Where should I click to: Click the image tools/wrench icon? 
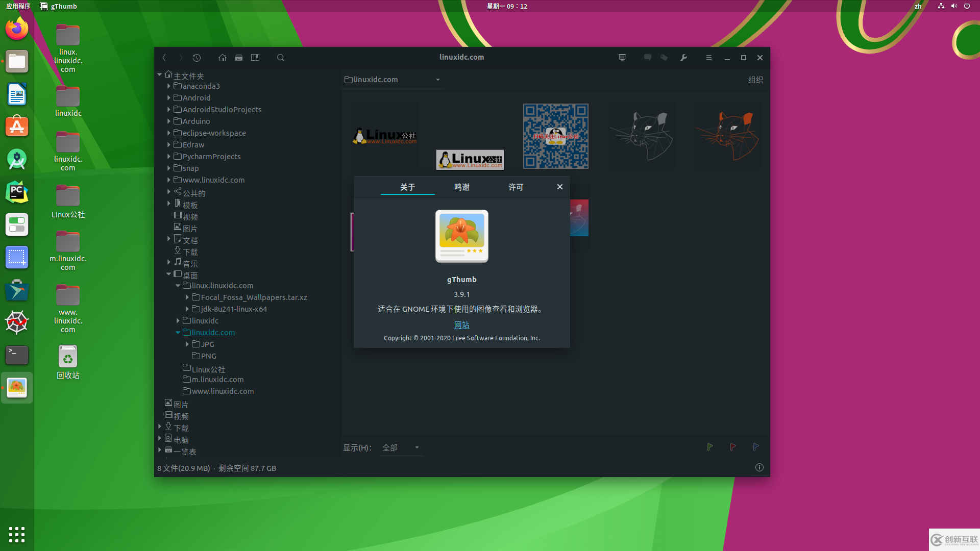click(684, 57)
